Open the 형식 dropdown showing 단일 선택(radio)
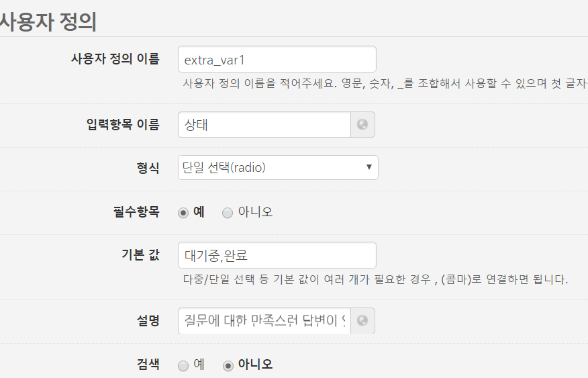Image resolution: width=588 pixels, height=378 pixels. 278,168
